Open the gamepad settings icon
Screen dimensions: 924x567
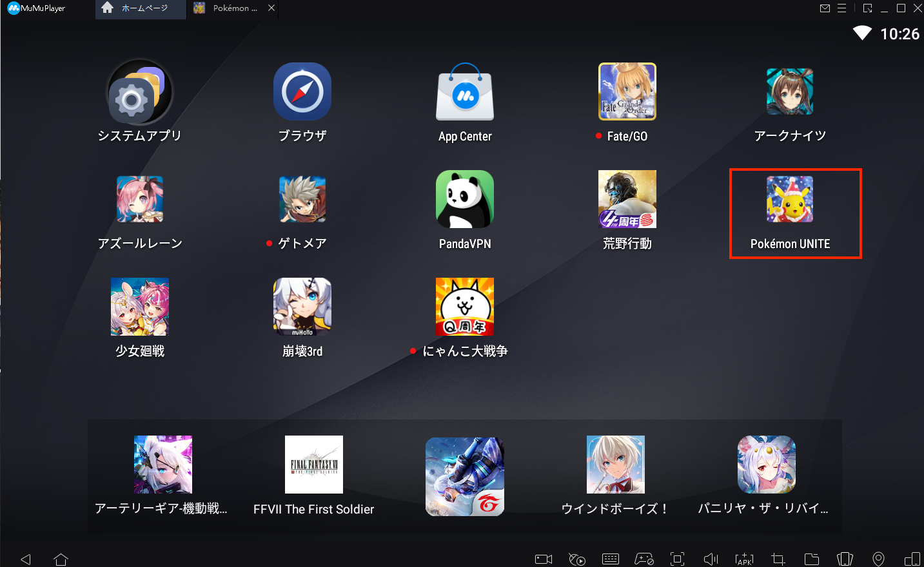(644, 559)
